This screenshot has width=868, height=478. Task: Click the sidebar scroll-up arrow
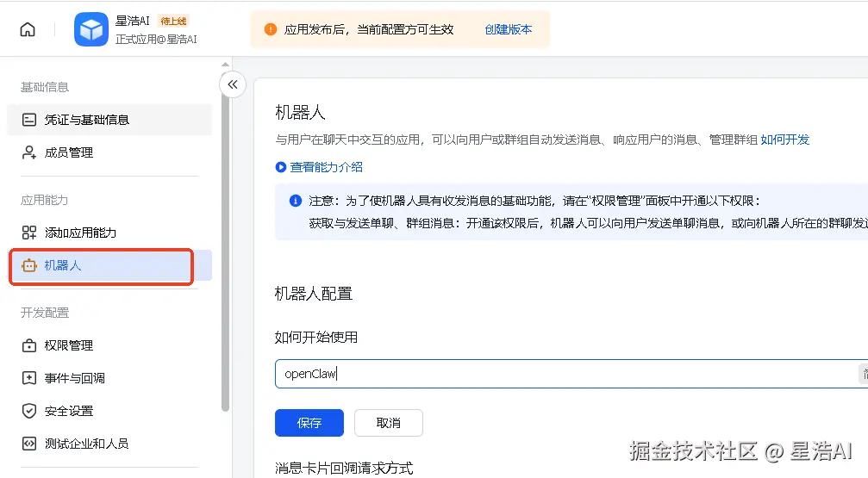click(225, 65)
